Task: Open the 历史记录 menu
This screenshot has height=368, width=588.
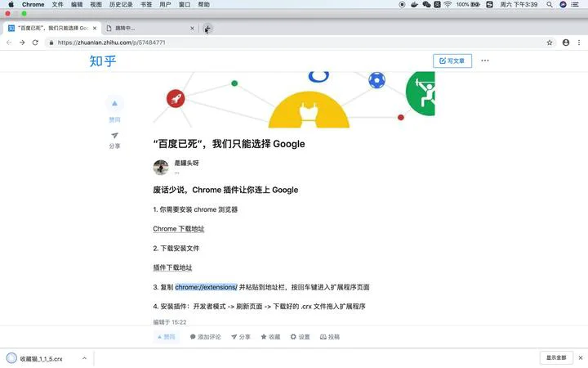Action: coord(121,5)
